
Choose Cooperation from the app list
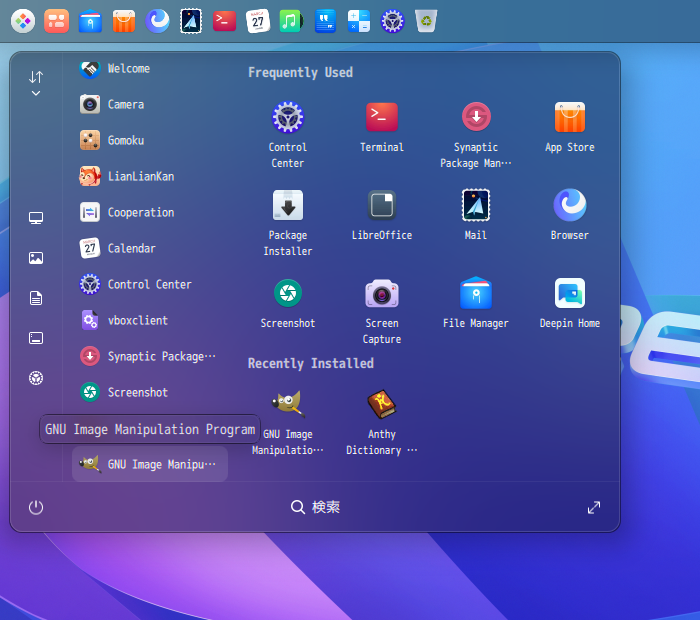click(140, 212)
